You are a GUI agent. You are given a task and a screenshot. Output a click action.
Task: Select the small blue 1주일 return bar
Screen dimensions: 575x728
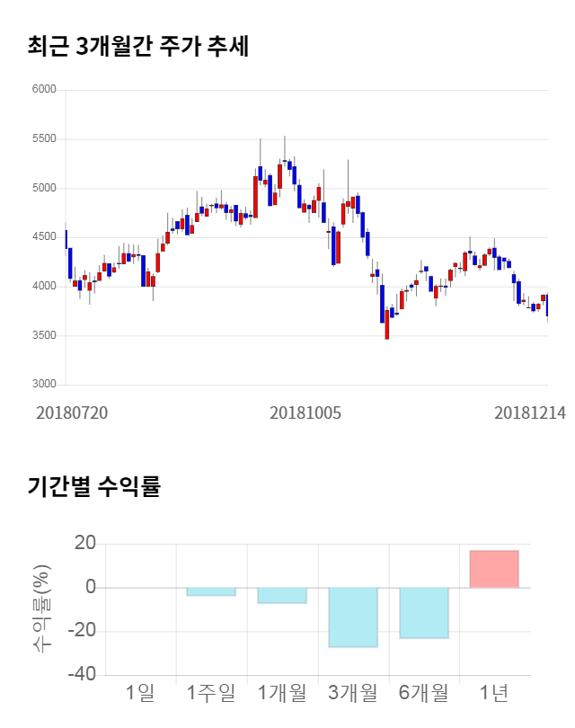(x=210, y=592)
